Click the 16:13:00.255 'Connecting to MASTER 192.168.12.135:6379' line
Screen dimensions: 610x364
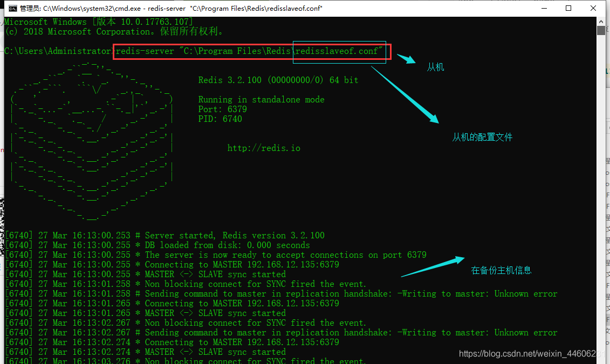click(172, 265)
